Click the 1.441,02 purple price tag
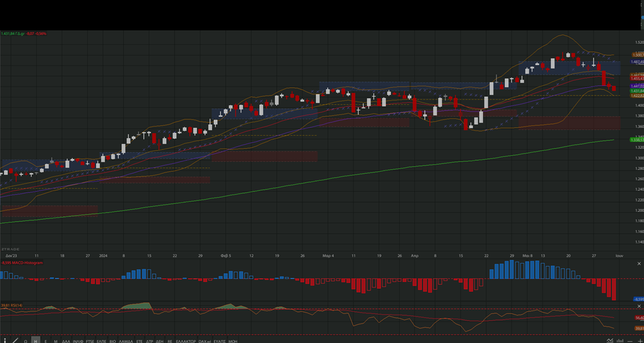The height and width of the screenshot is (343, 644). pos(637,86)
